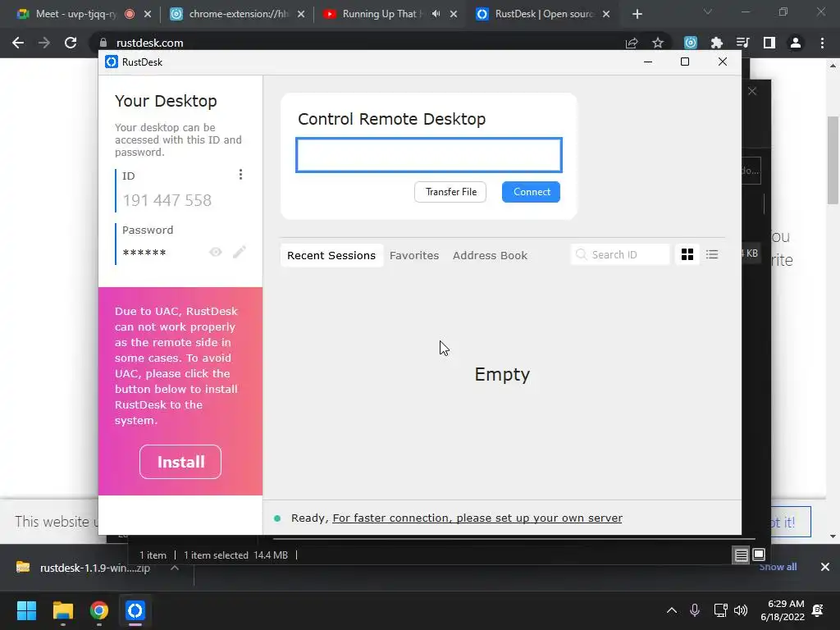This screenshot has width=840, height=630.
Task: Open the blue Chrome extension icon
Action: click(691, 43)
